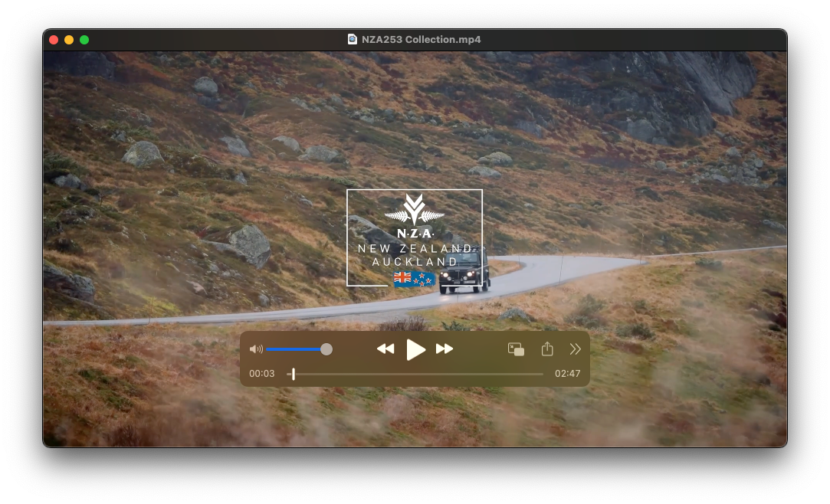The width and height of the screenshot is (830, 504).
Task: Click the playhead on the timeline
Action: pos(294,374)
